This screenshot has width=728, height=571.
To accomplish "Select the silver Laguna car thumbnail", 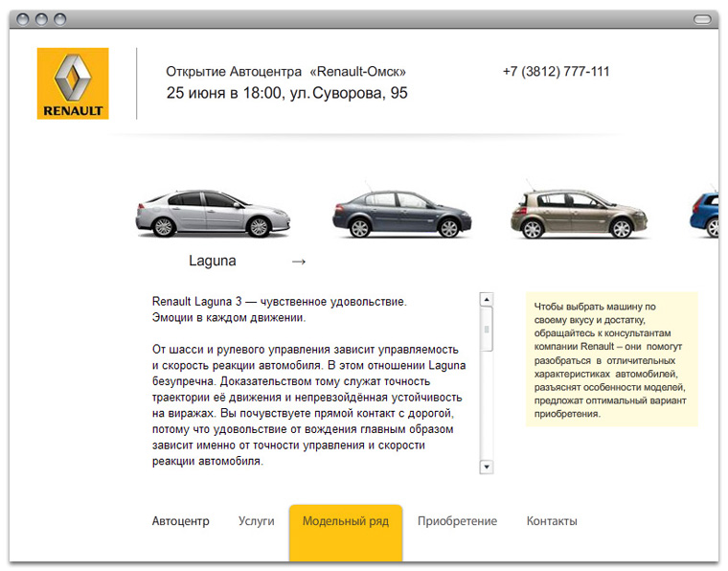I will pos(213,214).
